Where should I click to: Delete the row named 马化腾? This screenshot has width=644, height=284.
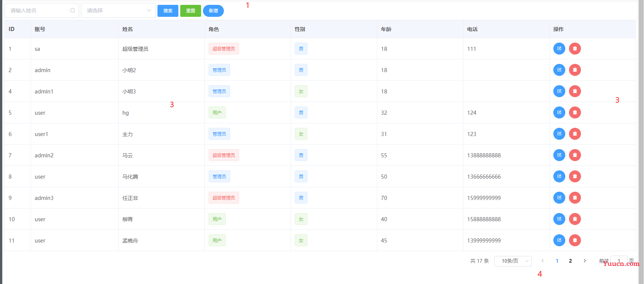[575, 176]
